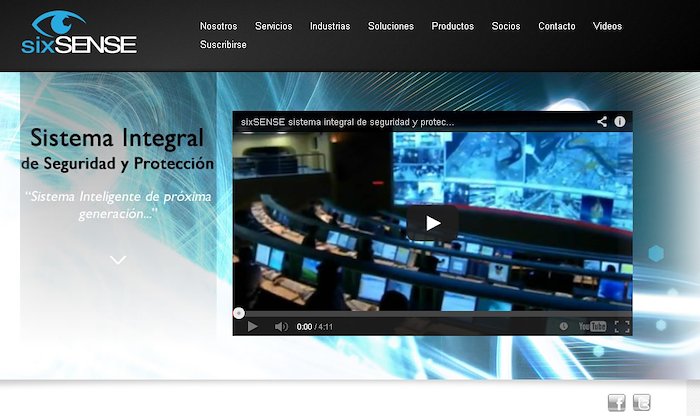700x416 pixels.
Task: Go to the Industrias page
Action: 330,26
